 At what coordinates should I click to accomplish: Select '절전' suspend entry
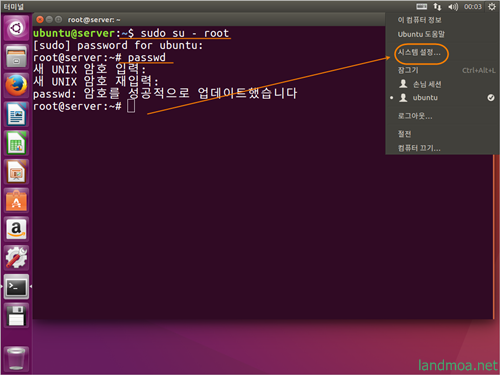pos(442,134)
